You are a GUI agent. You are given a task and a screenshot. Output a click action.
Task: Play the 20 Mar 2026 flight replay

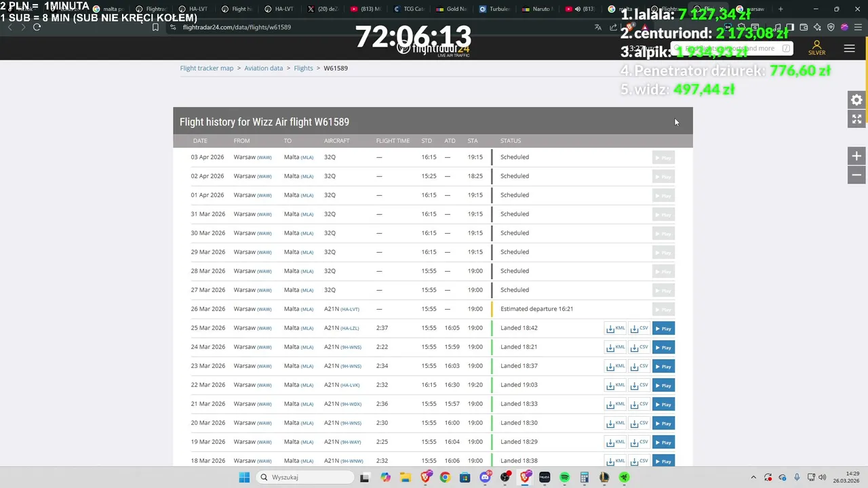(x=663, y=424)
